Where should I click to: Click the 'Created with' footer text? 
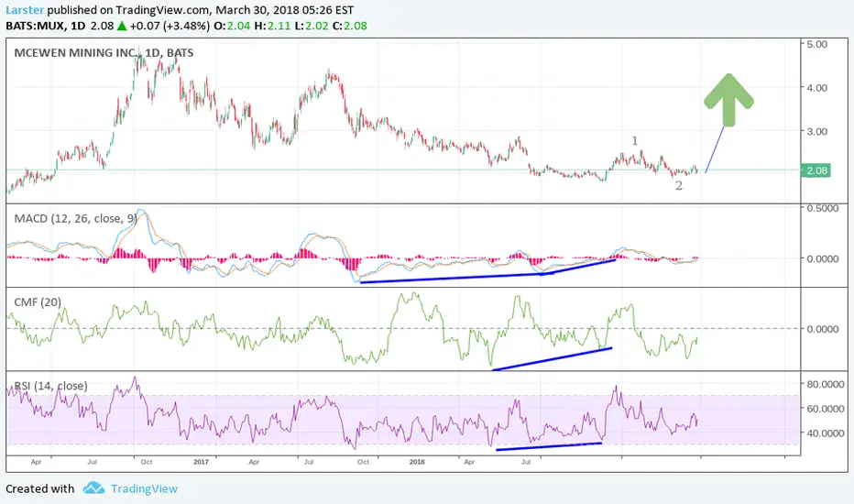(x=39, y=488)
